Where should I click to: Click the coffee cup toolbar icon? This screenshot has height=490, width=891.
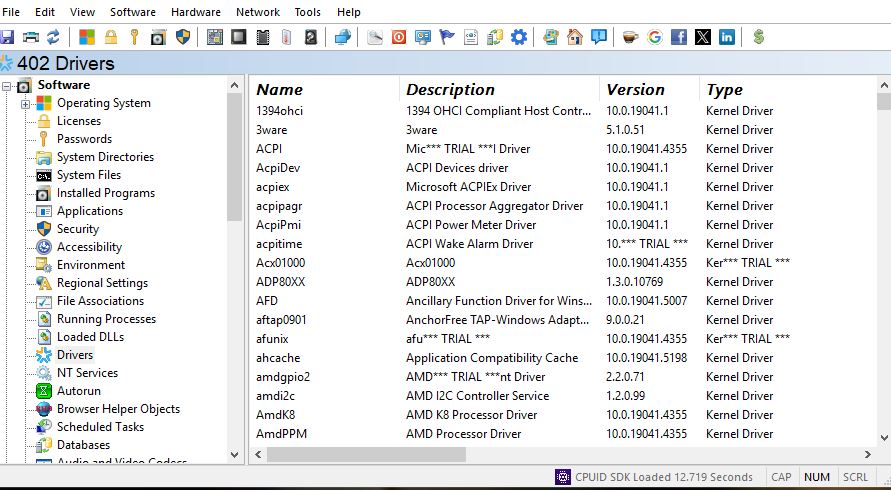pyautogui.click(x=630, y=38)
